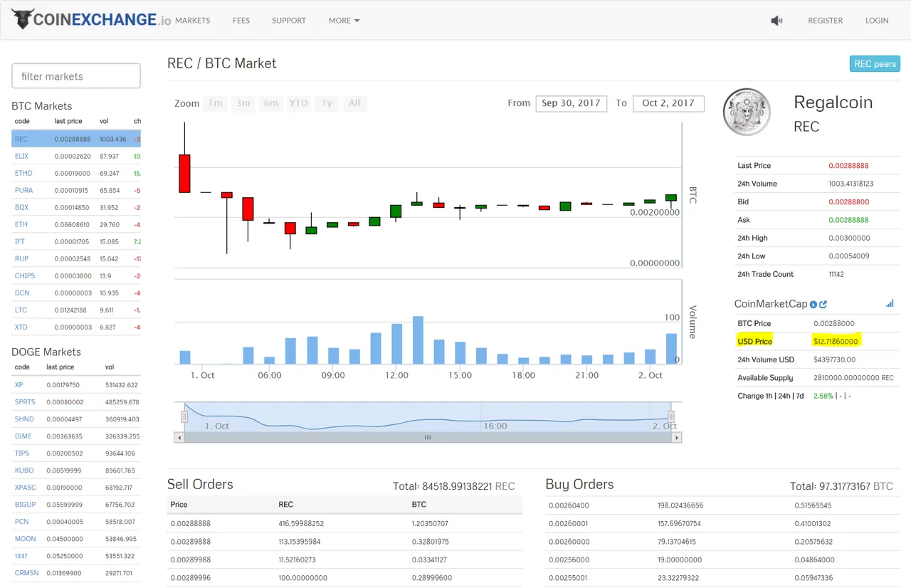911x588 pixels.
Task: Sort BTC Markets by vol header
Action: coord(104,121)
